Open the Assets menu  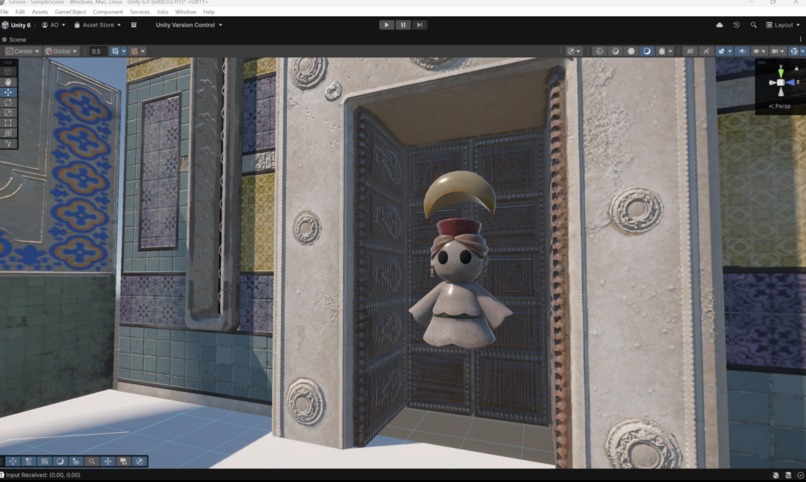click(40, 12)
